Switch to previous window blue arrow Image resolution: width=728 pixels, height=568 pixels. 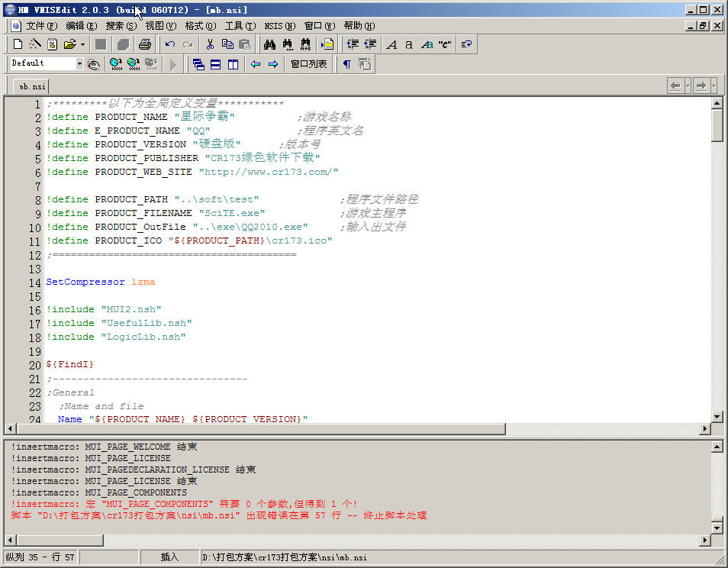click(x=256, y=64)
